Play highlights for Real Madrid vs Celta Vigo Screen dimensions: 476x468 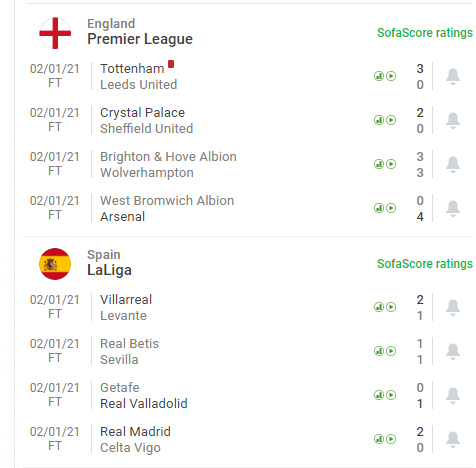[x=391, y=439]
